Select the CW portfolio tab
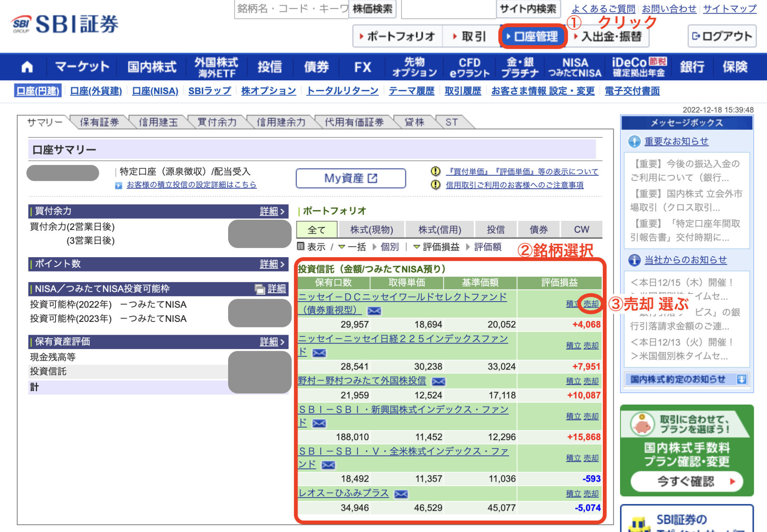Screen dimensions: 767x532 coord(582,230)
